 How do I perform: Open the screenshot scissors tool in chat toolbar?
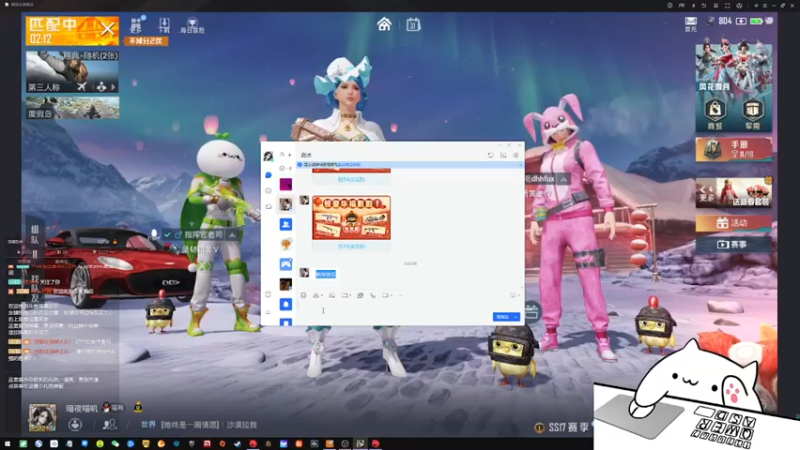tap(316, 295)
